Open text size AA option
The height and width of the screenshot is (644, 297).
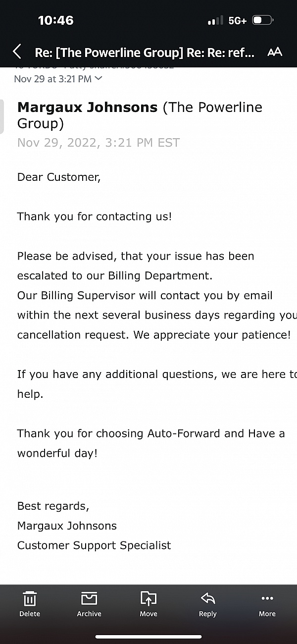click(x=275, y=52)
